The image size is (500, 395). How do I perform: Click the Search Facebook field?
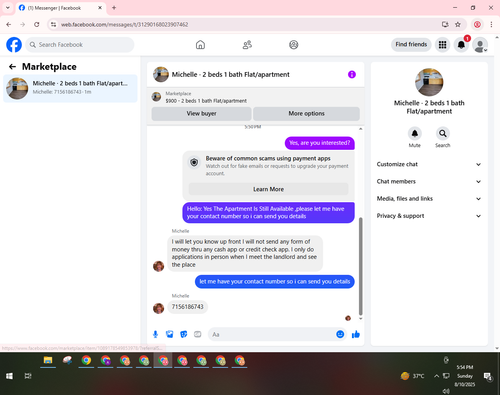coord(80,45)
